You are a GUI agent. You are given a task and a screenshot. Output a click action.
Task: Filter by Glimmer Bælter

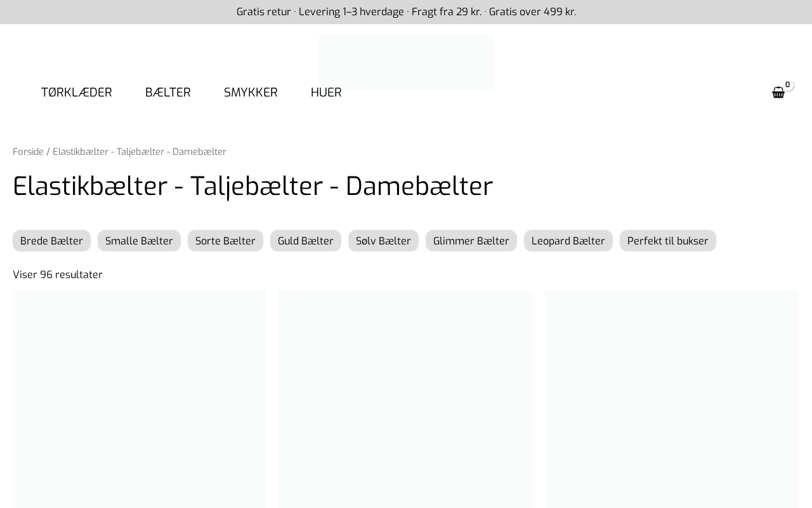click(x=471, y=241)
